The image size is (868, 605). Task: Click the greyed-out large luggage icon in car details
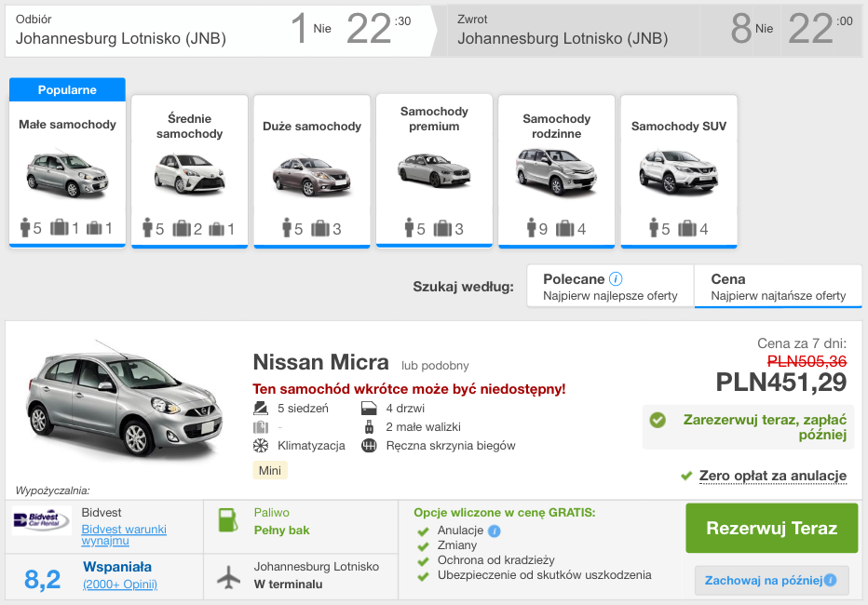point(261,427)
